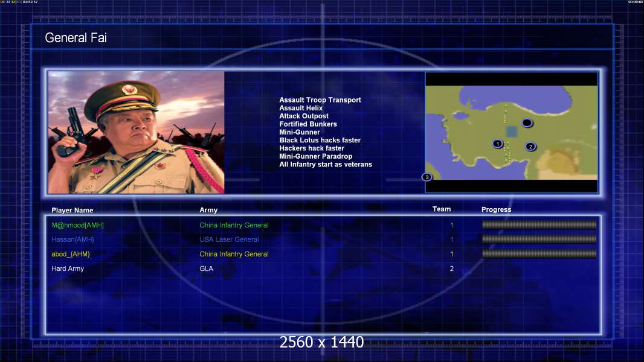Image resolution: width=644 pixels, height=362 pixels.
Task: Click the 2560 x 1440 resolution label
Action: point(321,342)
